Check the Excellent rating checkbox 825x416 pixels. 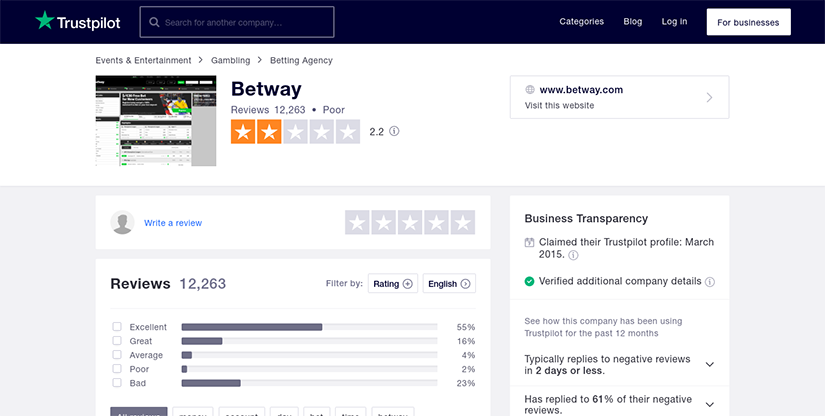(117, 327)
